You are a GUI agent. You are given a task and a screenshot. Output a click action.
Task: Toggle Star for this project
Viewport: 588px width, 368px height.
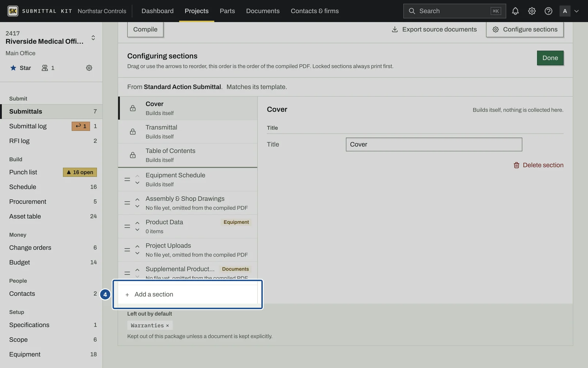tap(21, 68)
